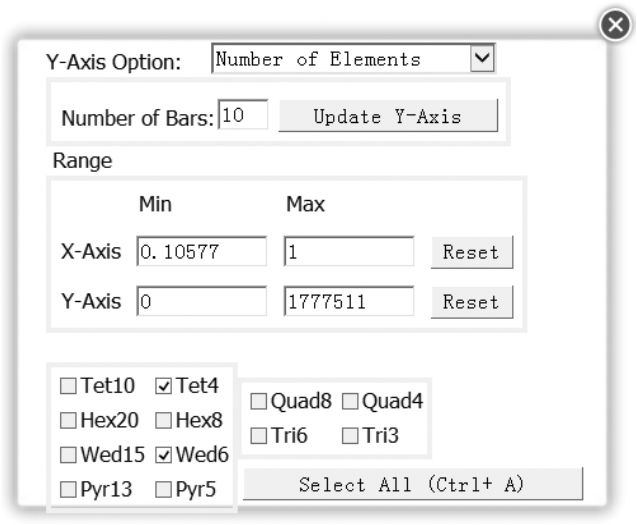Enable the Hex20 checkbox

(x=69, y=421)
